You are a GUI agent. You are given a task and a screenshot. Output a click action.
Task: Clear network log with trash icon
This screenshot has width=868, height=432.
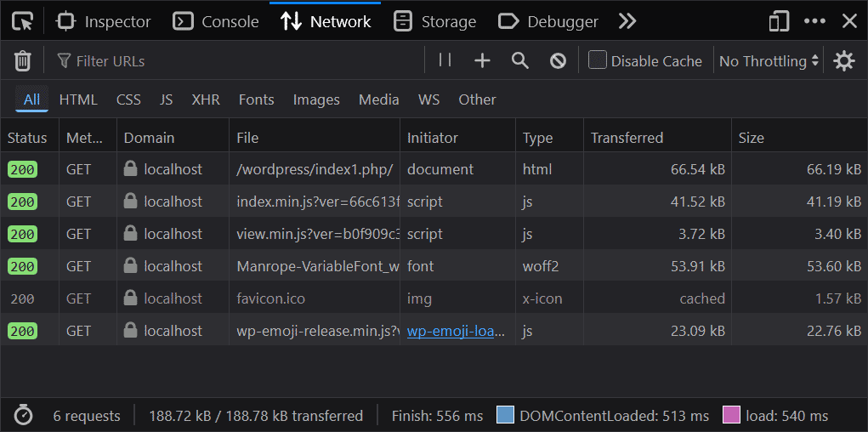click(x=23, y=60)
